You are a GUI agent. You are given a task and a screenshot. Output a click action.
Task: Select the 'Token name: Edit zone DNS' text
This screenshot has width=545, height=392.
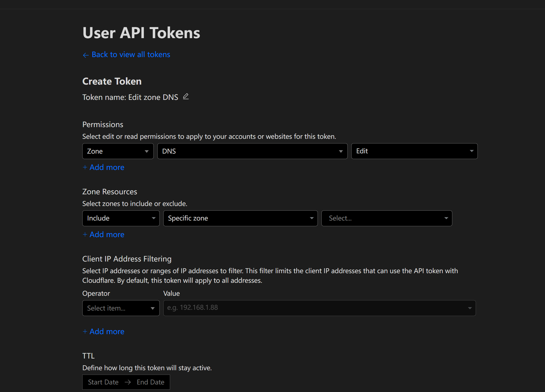point(130,97)
